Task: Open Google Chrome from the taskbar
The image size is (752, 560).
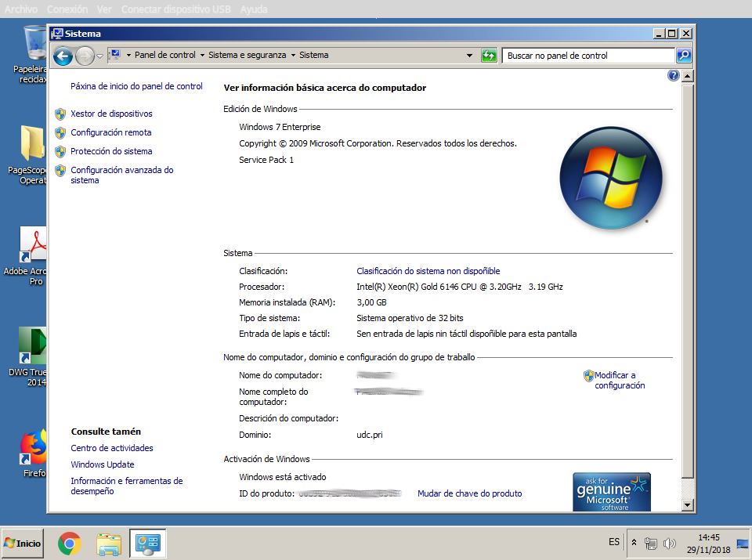Action: (70, 544)
